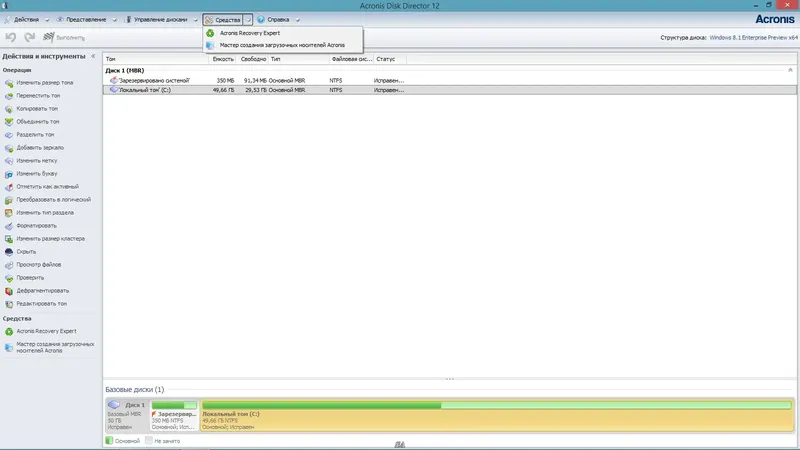Click the Check (Проверить) volume icon

pyautogui.click(x=9, y=278)
